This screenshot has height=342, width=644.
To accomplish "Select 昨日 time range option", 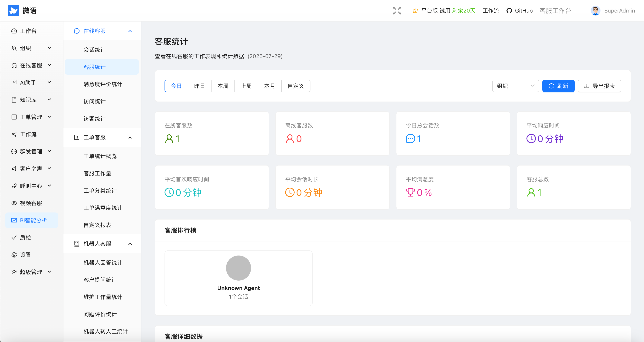I will click(199, 86).
